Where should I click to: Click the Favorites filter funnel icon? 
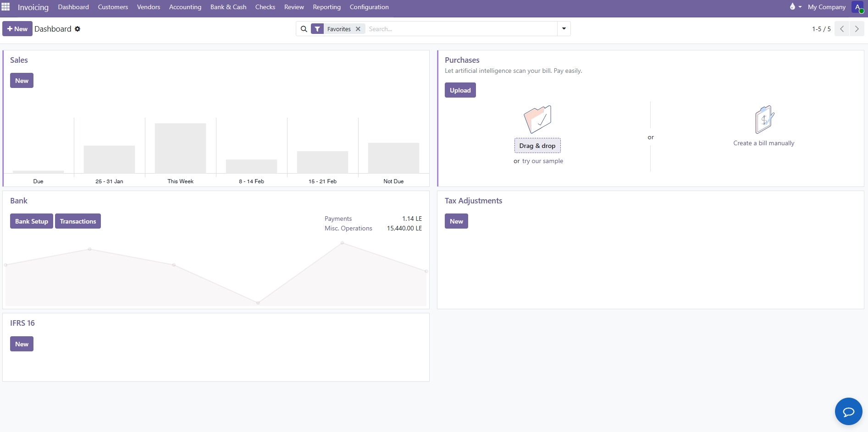317,28
